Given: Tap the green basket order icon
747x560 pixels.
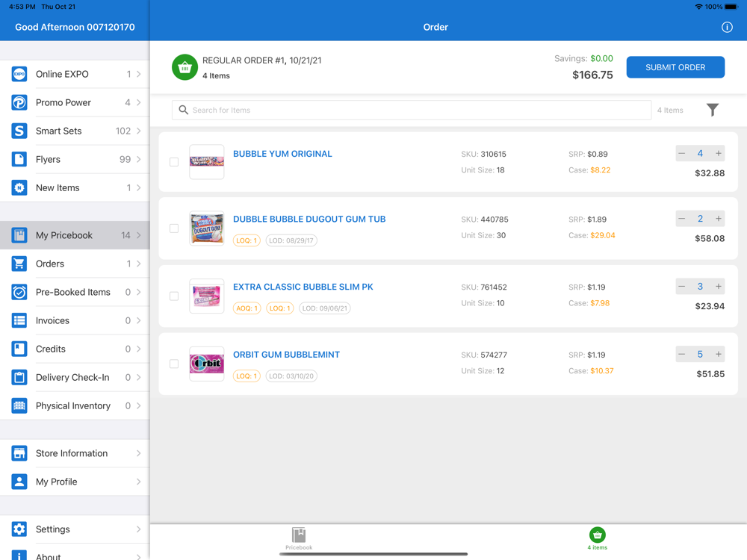Looking at the screenshot, I should [185, 67].
